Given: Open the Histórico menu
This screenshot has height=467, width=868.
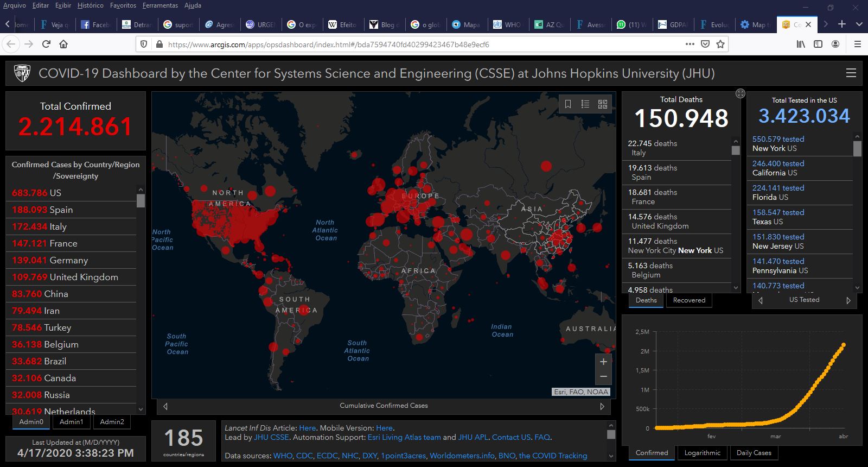Looking at the screenshot, I should pos(91,5).
